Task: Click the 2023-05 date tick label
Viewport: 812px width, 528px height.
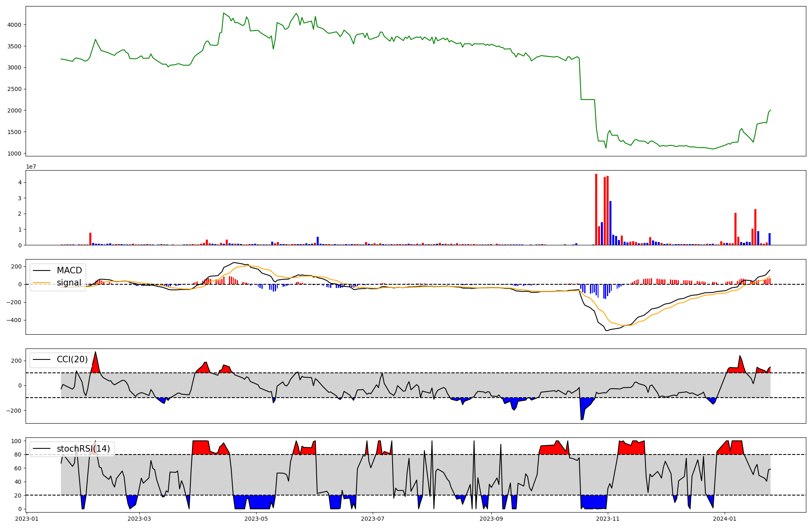Action: click(x=256, y=519)
